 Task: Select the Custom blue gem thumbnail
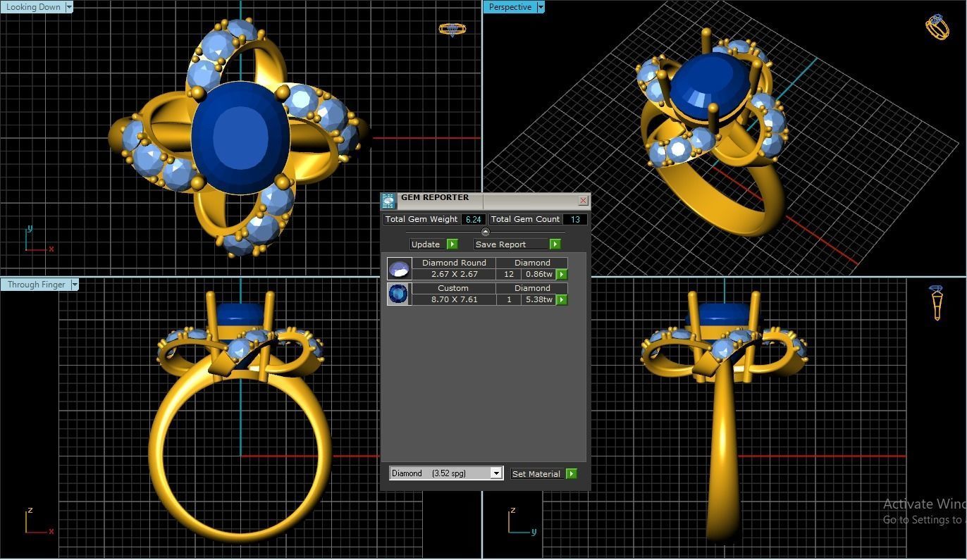[x=399, y=294]
